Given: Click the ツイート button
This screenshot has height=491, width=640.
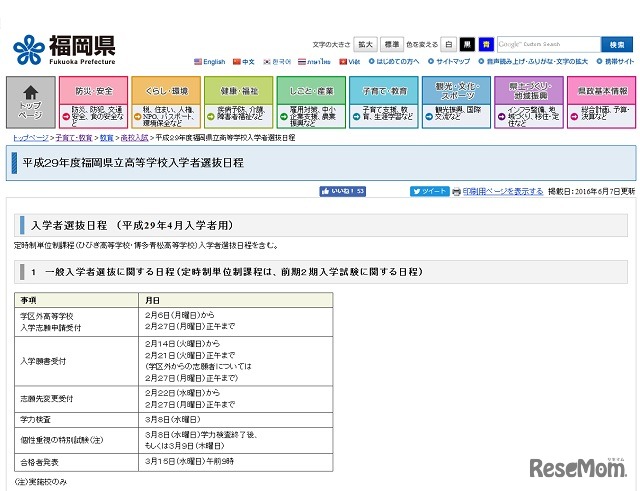Looking at the screenshot, I should [x=429, y=191].
